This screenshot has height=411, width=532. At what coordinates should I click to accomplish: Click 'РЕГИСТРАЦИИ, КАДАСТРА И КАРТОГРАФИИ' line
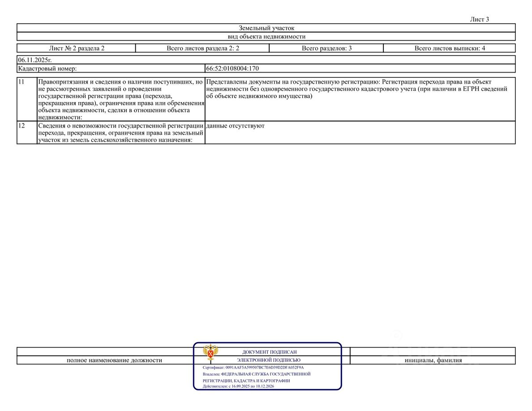coord(246,381)
